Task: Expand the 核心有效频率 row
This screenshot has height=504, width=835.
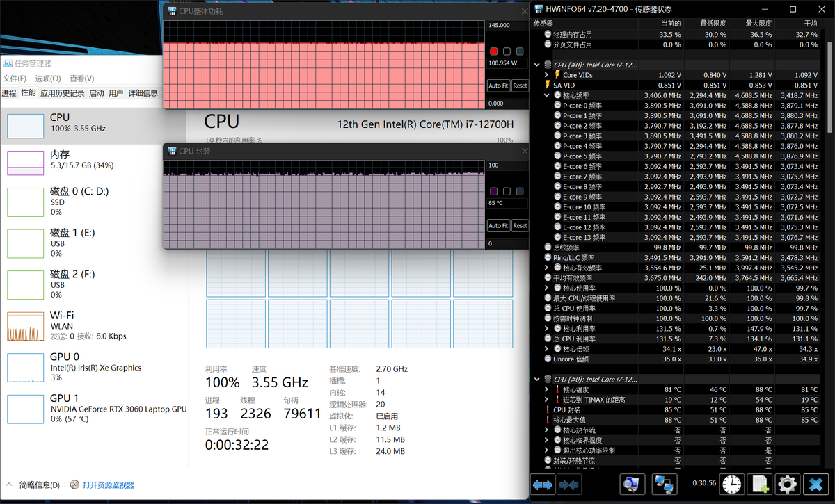Action: point(547,268)
